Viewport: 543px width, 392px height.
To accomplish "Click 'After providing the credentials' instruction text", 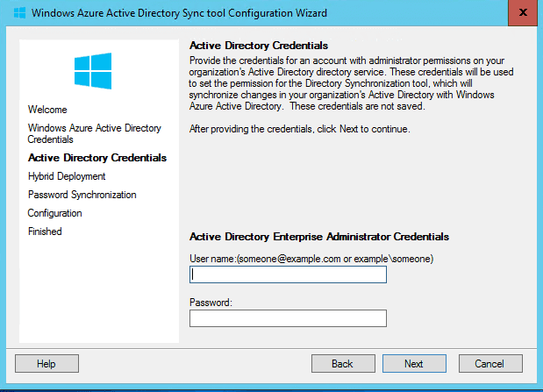I will 299,129.
